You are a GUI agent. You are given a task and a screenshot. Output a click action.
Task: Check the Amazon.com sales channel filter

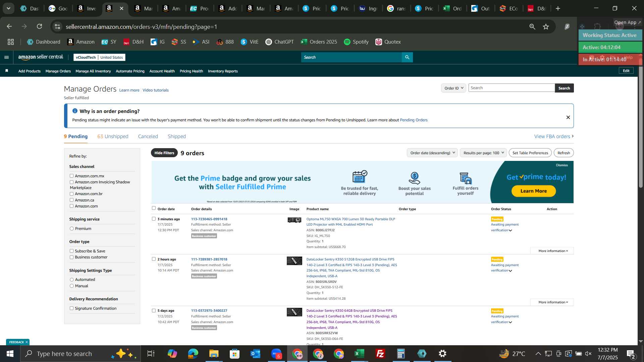tap(71, 206)
